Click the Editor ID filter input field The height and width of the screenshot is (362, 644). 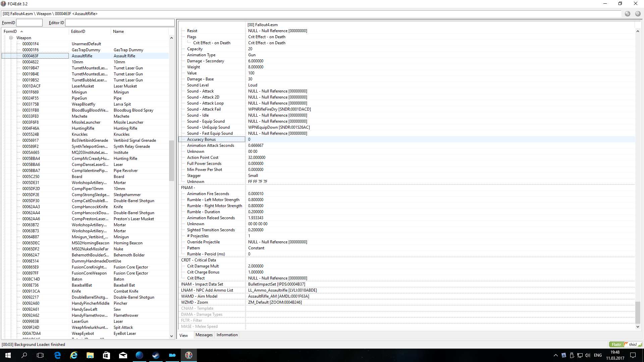tap(120, 23)
